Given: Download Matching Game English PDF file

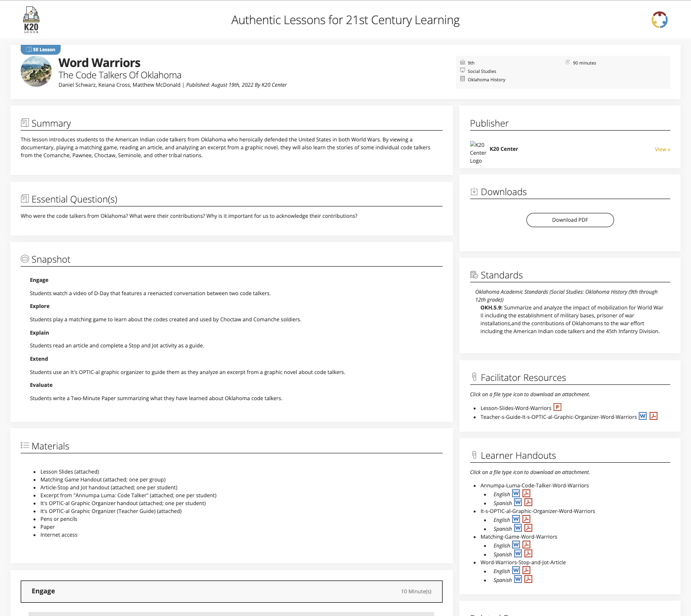Looking at the screenshot, I should tap(526, 545).
